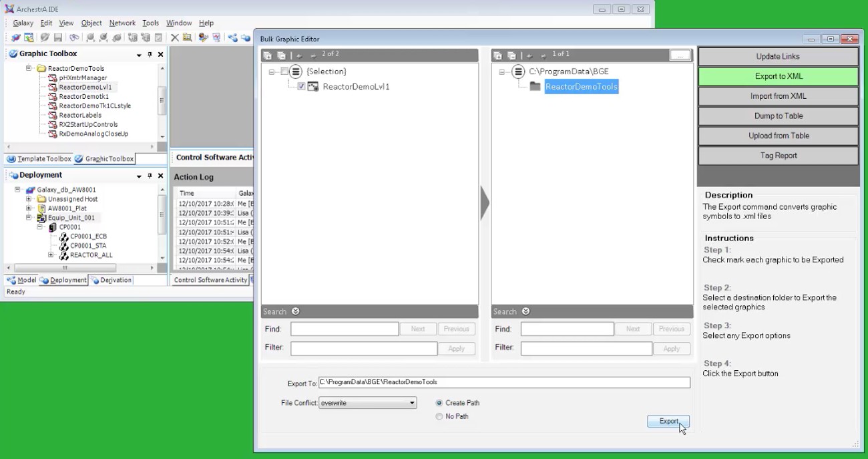Click the folder icon beside ReactorDemoTools destination
868x459 pixels.
(x=535, y=87)
